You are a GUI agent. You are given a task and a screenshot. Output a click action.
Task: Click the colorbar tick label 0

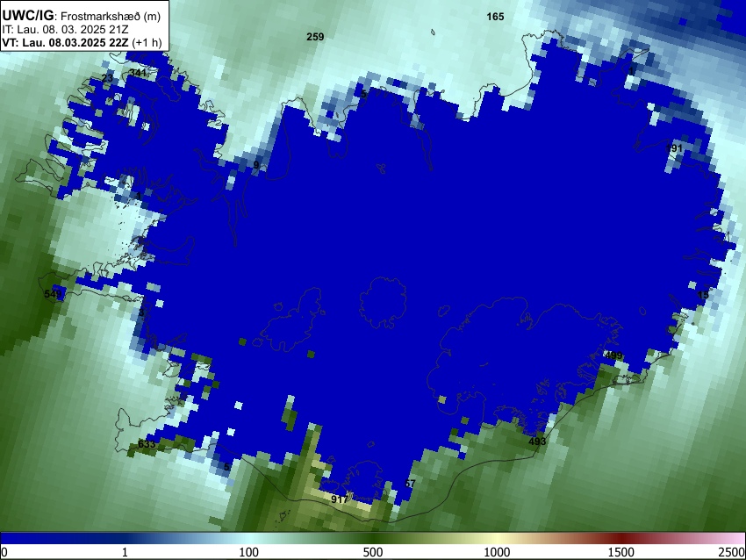(4, 552)
